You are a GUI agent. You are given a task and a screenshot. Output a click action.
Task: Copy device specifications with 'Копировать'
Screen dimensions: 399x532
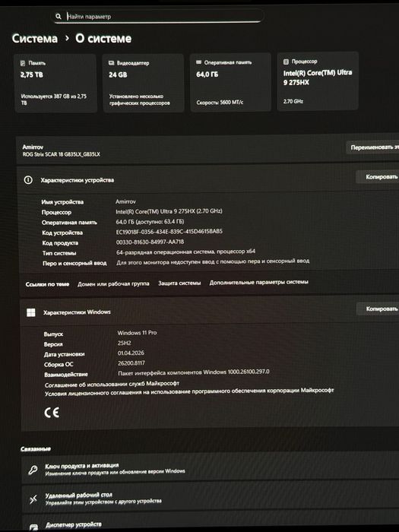[x=377, y=177]
